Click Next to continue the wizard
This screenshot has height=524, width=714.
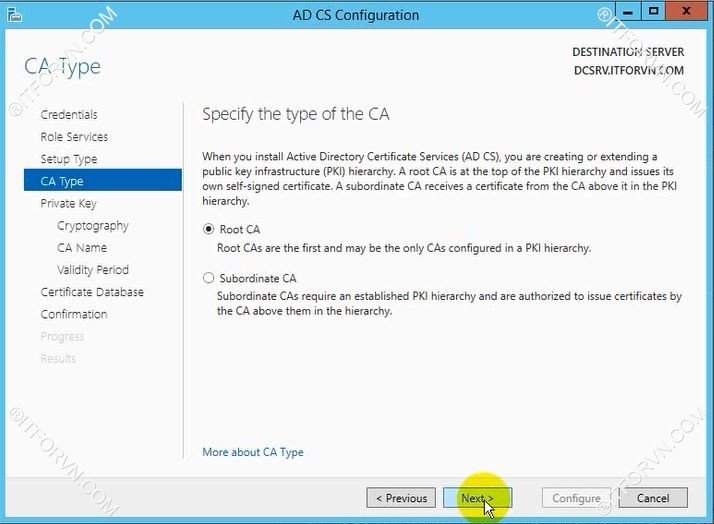[477, 498]
